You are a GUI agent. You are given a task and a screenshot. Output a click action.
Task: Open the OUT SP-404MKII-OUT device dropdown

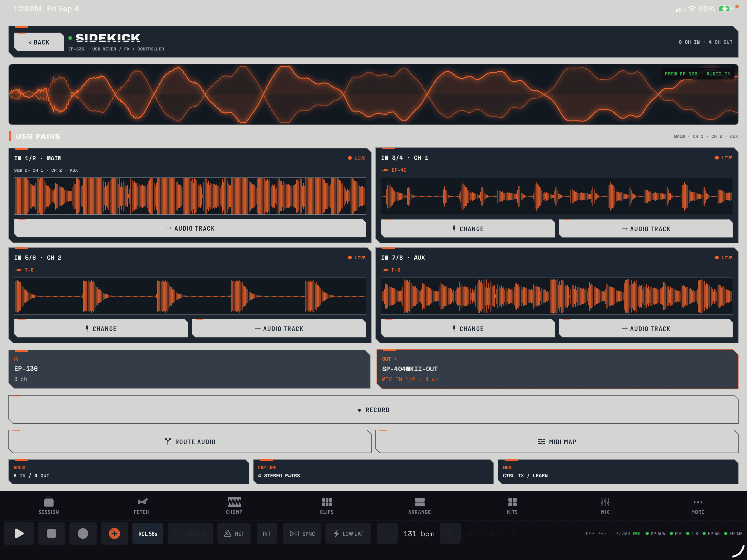click(x=557, y=369)
